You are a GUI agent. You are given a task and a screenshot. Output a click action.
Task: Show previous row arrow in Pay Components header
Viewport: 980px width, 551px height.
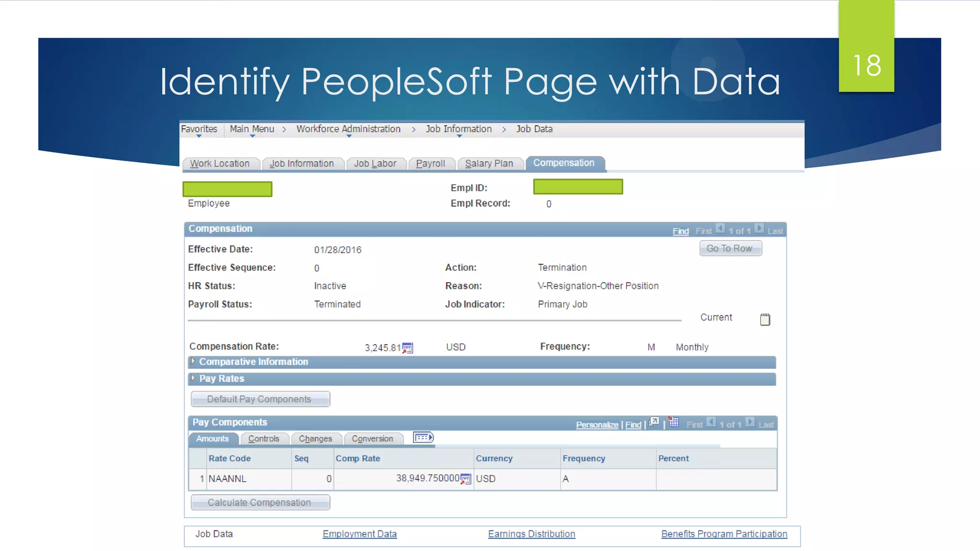(x=711, y=422)
